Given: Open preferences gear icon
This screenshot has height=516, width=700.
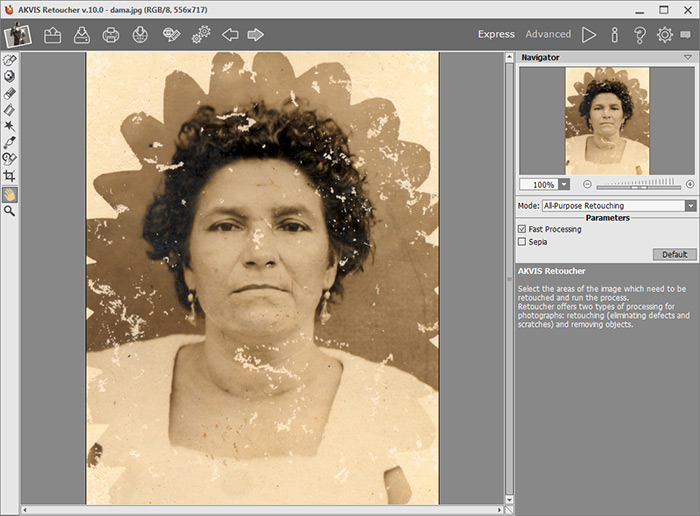Looking at the screenshot, I should pyautogui.click(x=665, y=35).
